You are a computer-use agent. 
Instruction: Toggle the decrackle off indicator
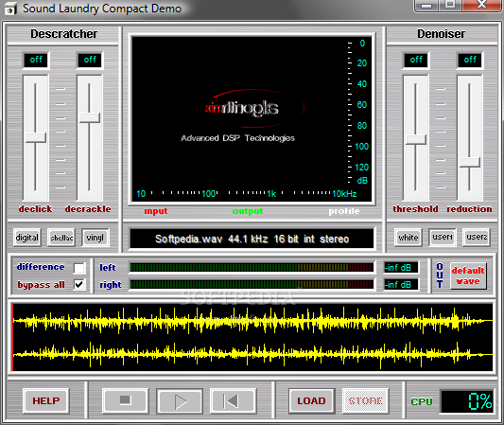(x=90, y=60)
